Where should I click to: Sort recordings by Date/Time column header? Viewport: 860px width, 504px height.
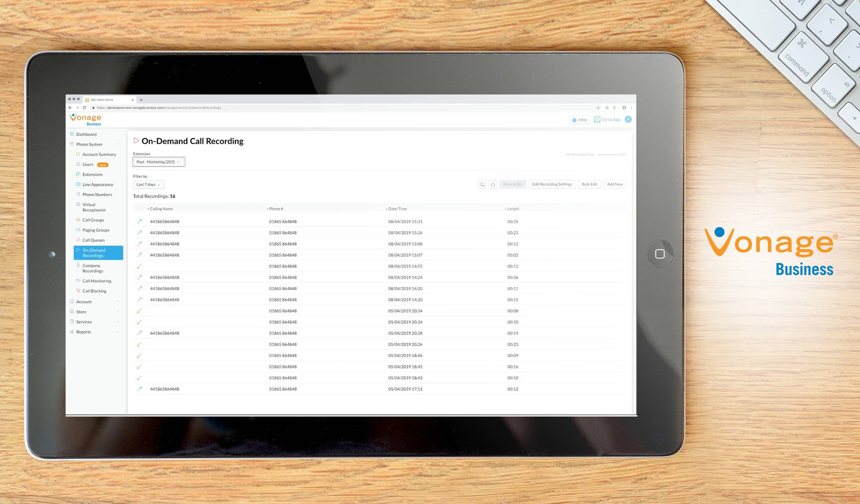pyautogui.click(x=397, y=209)
